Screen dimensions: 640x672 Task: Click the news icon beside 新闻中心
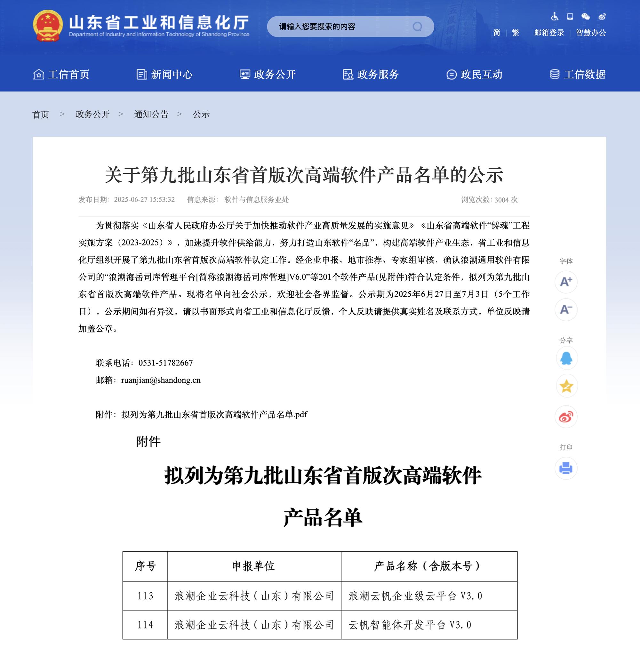coord(141,74)
